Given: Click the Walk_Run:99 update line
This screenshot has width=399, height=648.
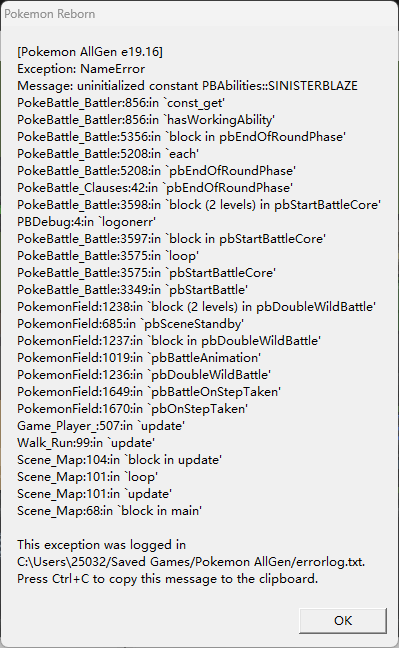Looking at the screenshot, I should [86, 443].
